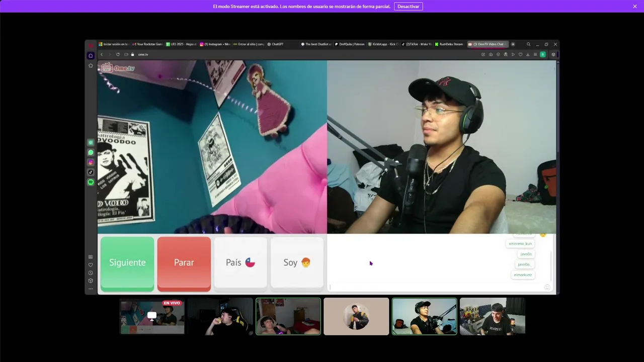
Task: Open the emoji picker in the chat box
Action: click(x=547, y=287)
